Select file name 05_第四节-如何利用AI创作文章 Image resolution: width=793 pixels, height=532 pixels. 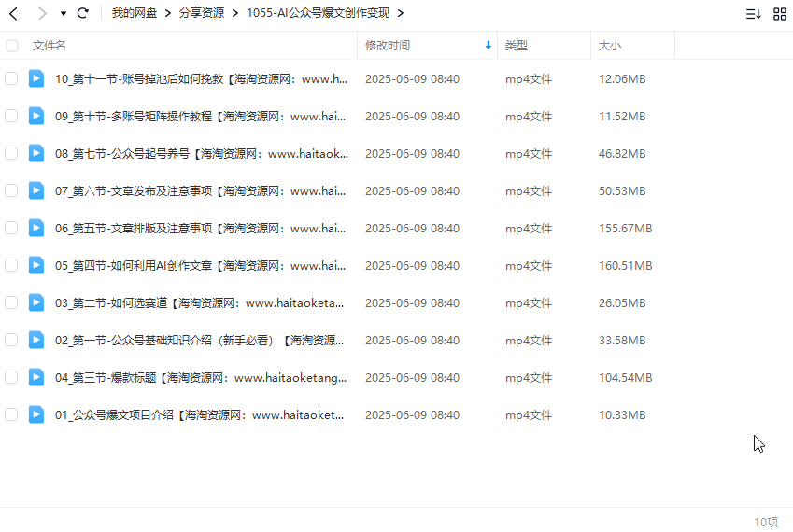coord(201,266)
